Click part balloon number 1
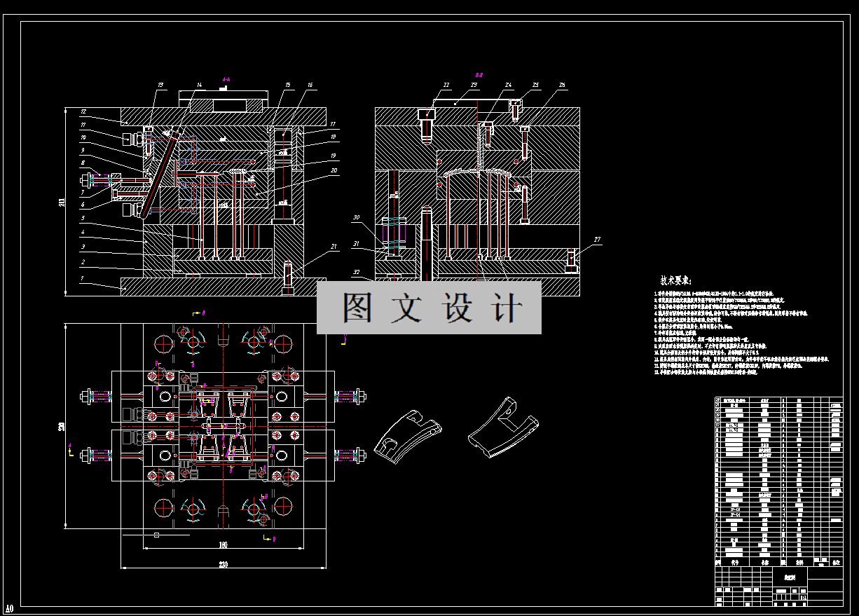Image resolution: width=859 pixels, height=616 pixels. click(x=81, y=278)
